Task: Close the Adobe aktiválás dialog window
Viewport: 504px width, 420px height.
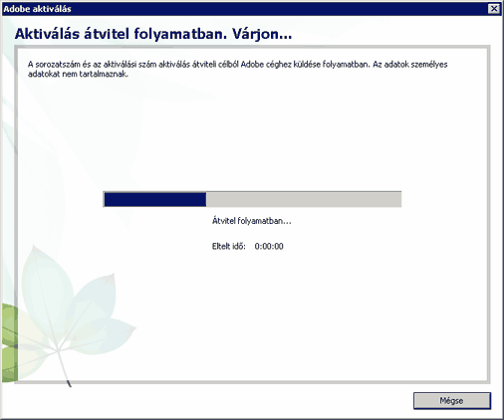Action: pos(494,8)
